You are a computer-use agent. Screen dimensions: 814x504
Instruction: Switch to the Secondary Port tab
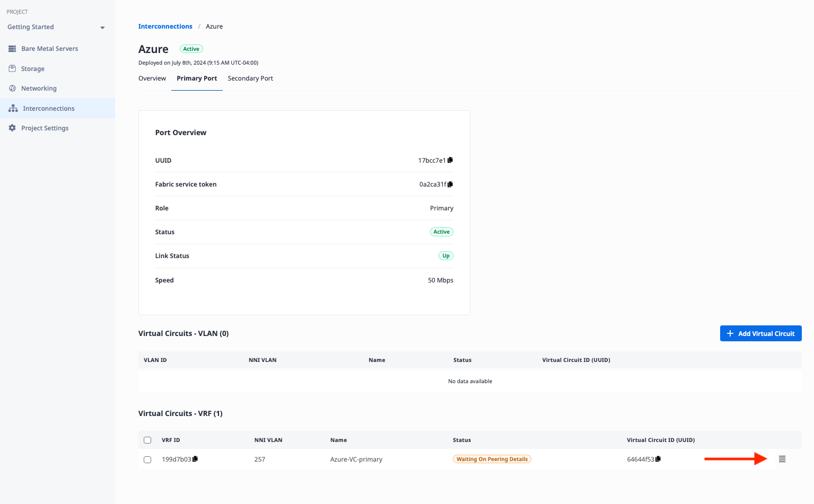click(x=250, y=78)
